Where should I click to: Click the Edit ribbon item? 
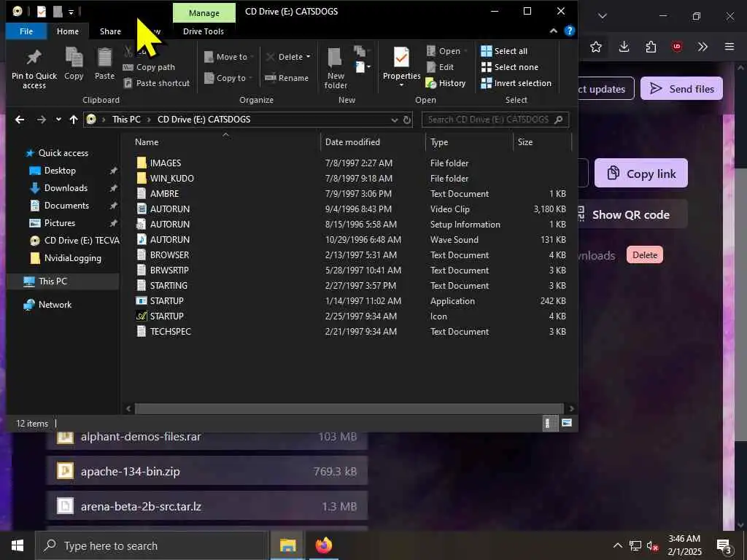(x=440, y=67)
